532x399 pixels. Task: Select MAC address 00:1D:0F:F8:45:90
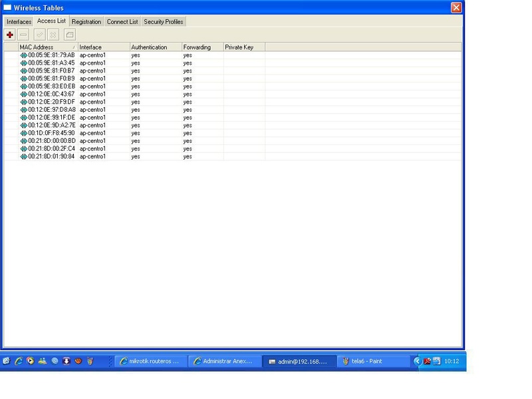pyautogui.click(x=51, y=133)
